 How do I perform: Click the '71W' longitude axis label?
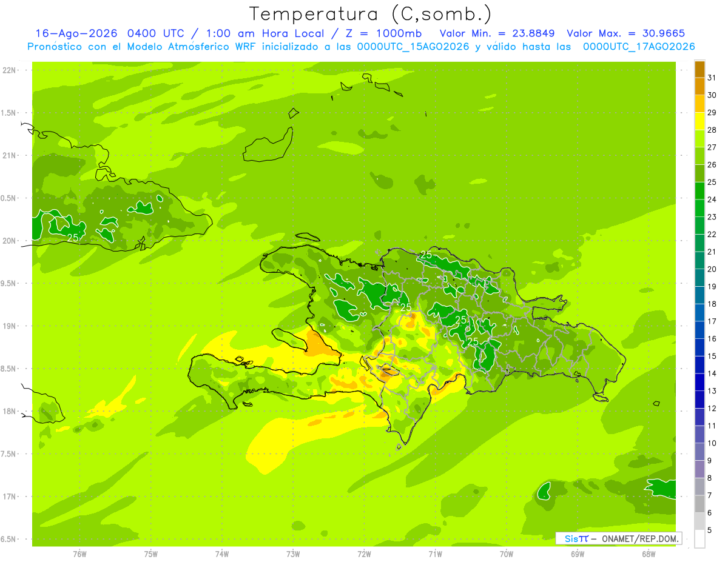pyautogui.click(x=435, y=554)
